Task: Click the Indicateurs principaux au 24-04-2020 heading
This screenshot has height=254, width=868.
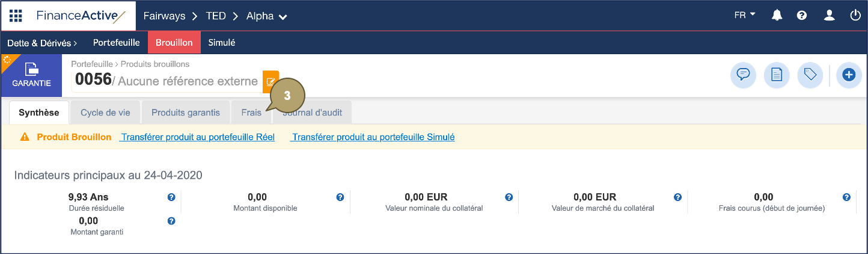Action: coord(108,175)
